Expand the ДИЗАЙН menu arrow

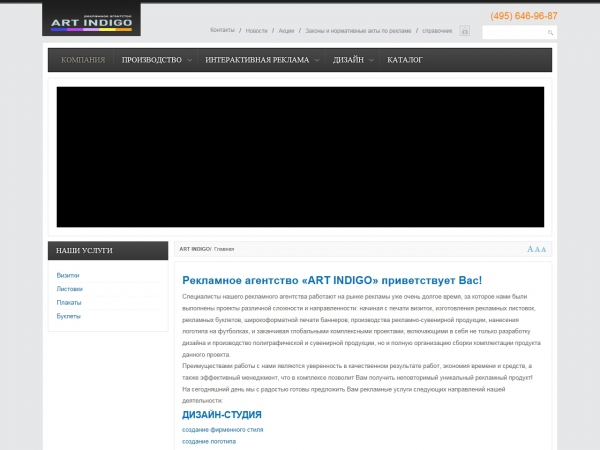(x=371, y=60)
